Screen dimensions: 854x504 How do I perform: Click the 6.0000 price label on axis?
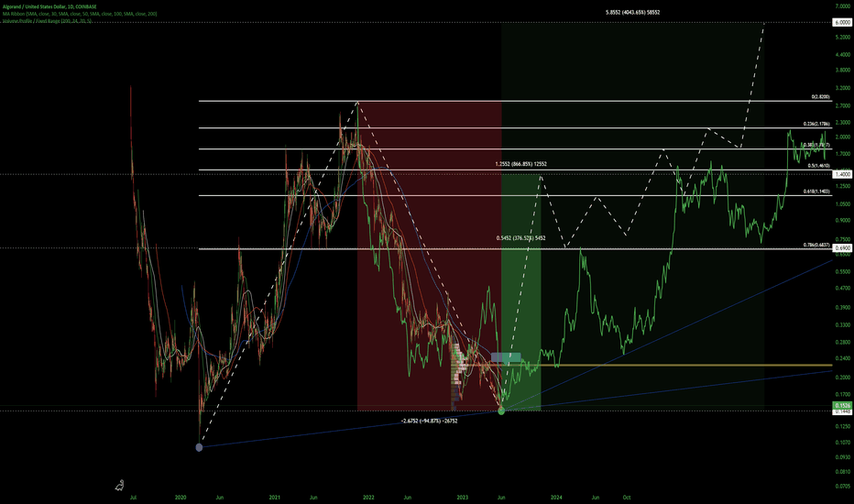pyautogui.click(x=842, y=22)
